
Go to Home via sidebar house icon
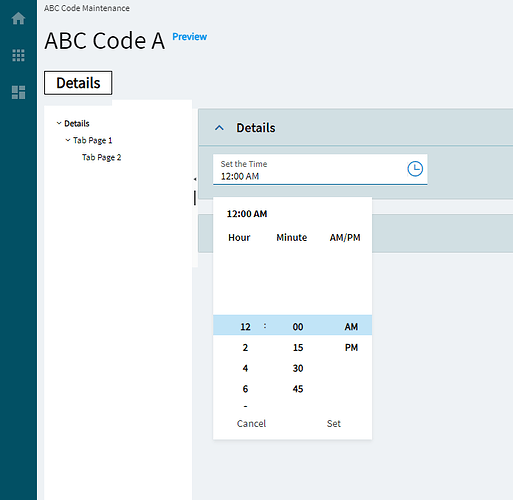point(18,18)
